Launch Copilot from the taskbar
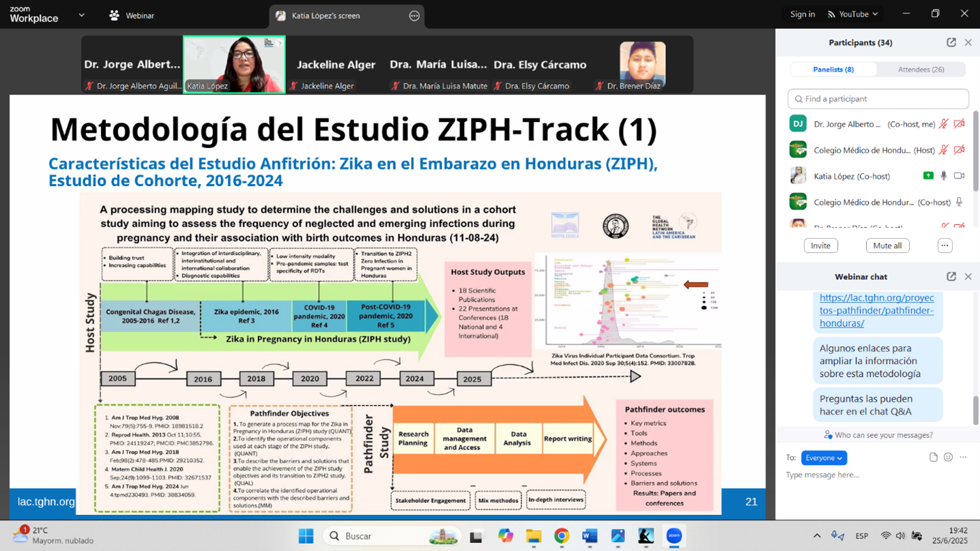 [505, 536]
